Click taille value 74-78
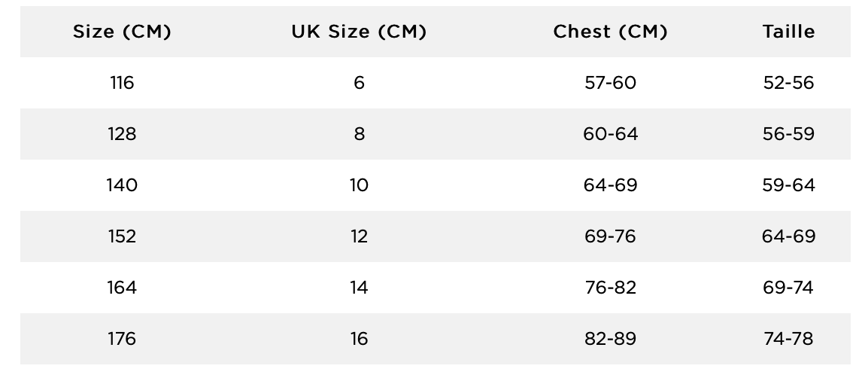The height and width of the screenshot is (381, 868). point(788,338)
